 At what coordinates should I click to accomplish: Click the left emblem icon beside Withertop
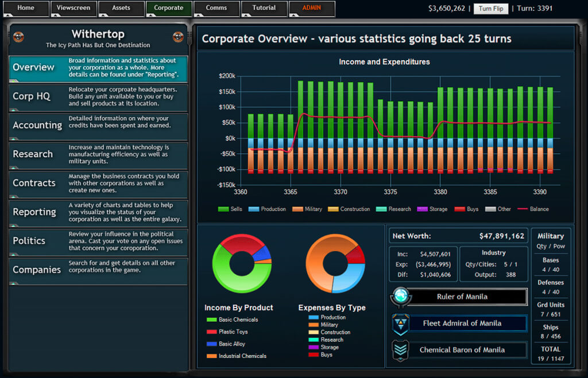pyautogui.click(x=18, y=37)
